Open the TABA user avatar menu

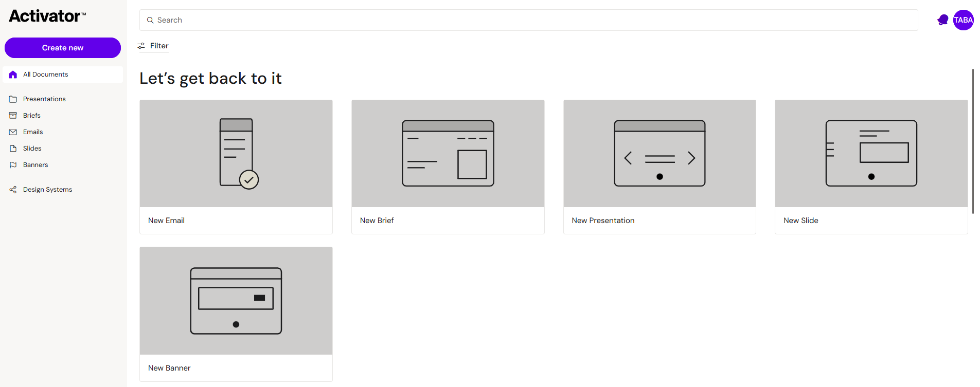pyautogui.click(x=963, y=20)
